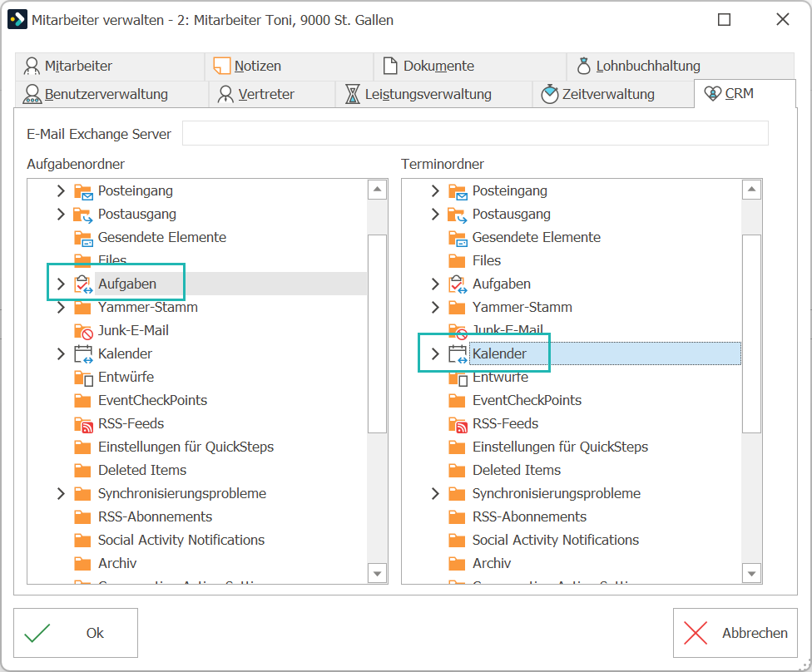Image resolution: width=812 pixels, height=672 pixels.
Task: Select the Aufgaben task icon in Aufgabenordner
Action: (x=83, y=284)
